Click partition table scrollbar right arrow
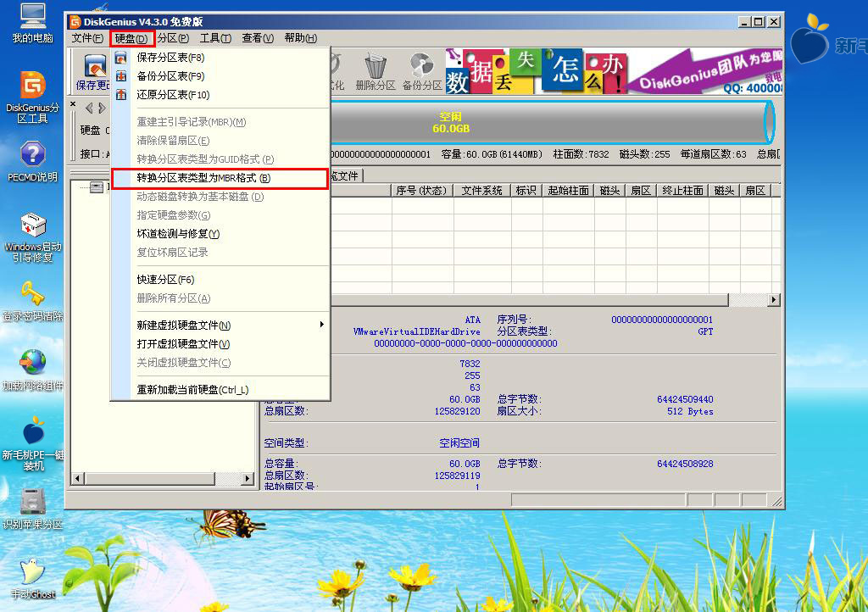868x612 pixels. point(773,300)
